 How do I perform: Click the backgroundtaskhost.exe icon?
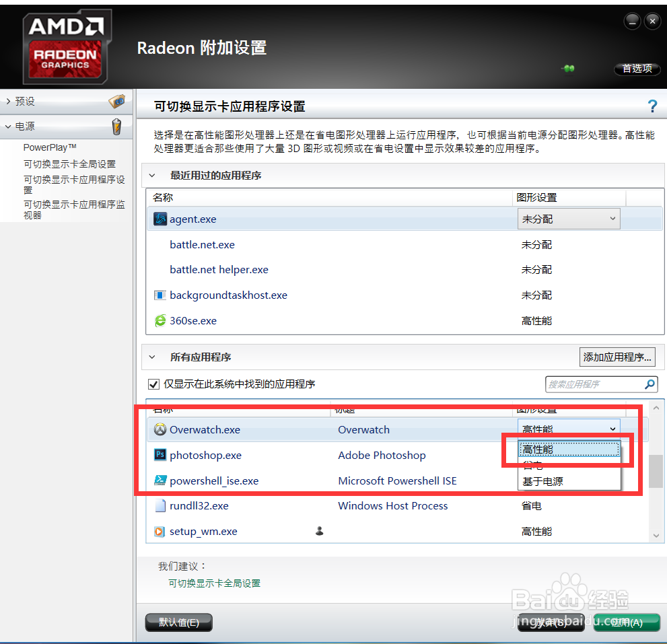coord(160,295)
